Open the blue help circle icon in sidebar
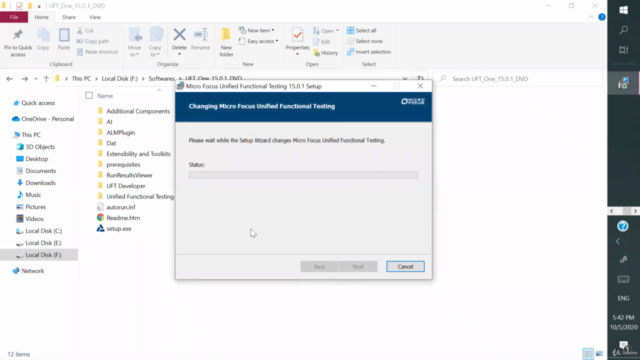The width and height of the screenshot is (640, 360). 623,226
